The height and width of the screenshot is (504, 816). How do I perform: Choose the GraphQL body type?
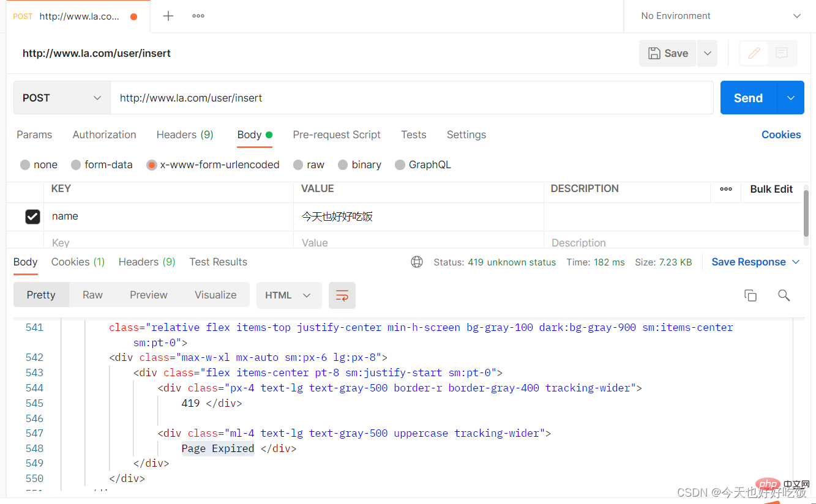[x=423, y=165]
